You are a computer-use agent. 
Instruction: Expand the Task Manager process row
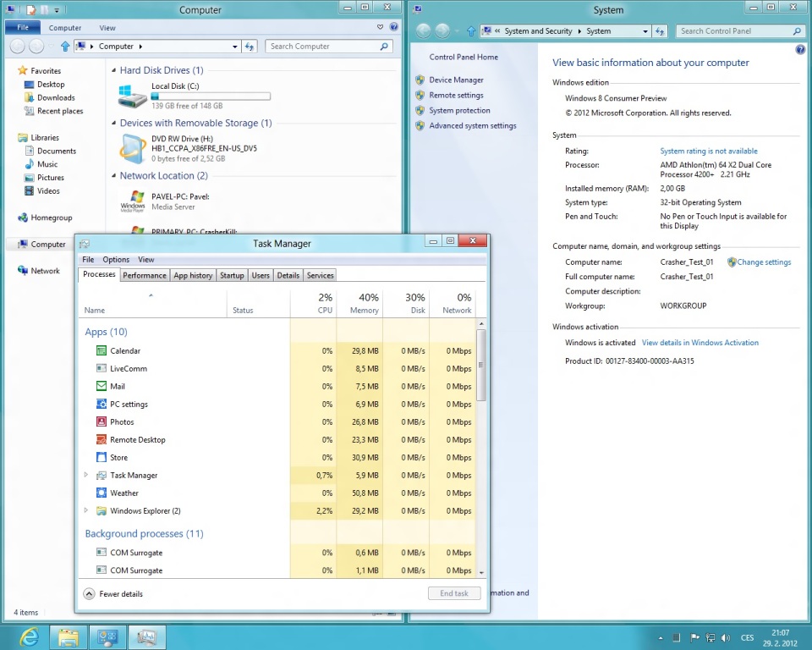(x=86, y=475)
